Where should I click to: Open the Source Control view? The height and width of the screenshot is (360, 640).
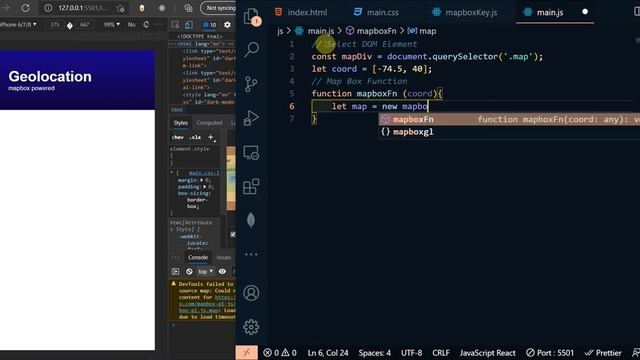(x=251, y=84)
